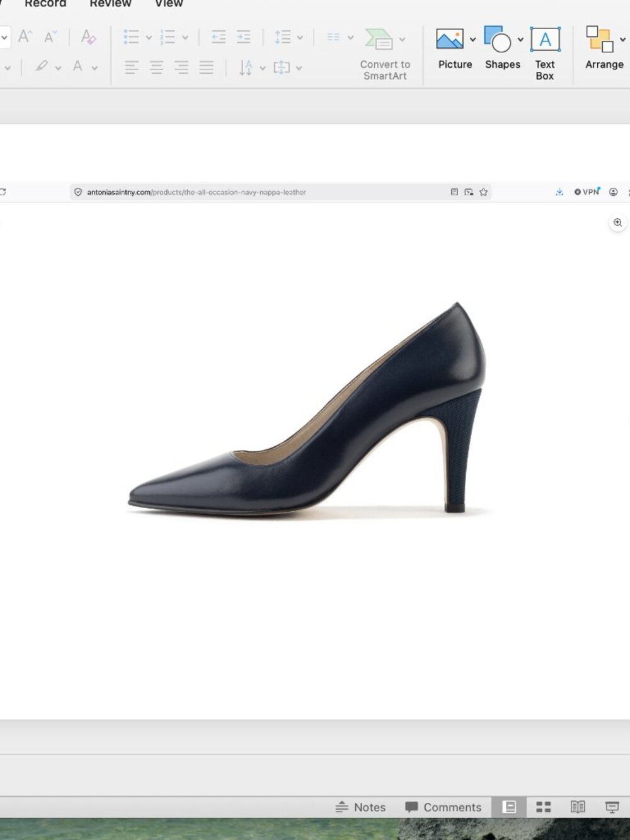The width and height of the screenshot is (630, 840).
Task: Open highlight color dropdown arrow
Action: click(x=58, y=68)
